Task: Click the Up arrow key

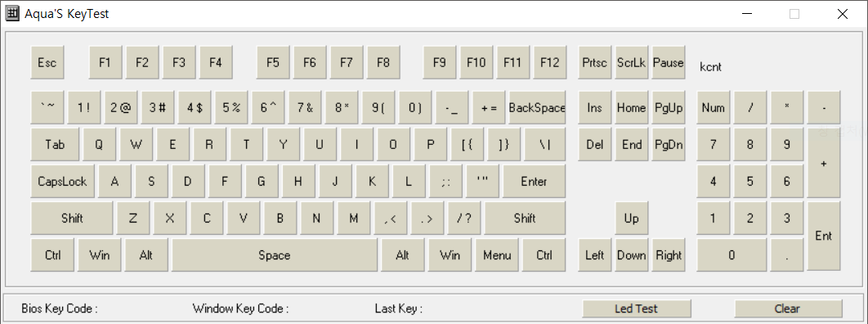Action: pyautogui.click(x=632, y=218)
